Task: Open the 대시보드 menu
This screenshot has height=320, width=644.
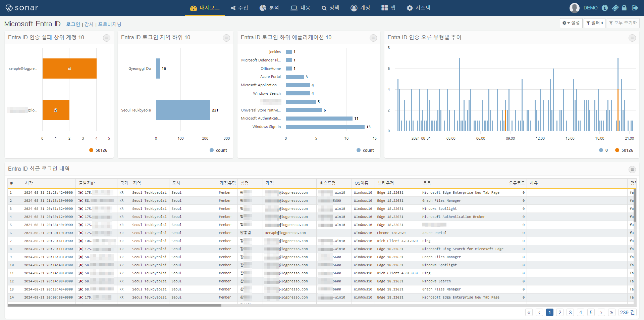Action: 205,8
